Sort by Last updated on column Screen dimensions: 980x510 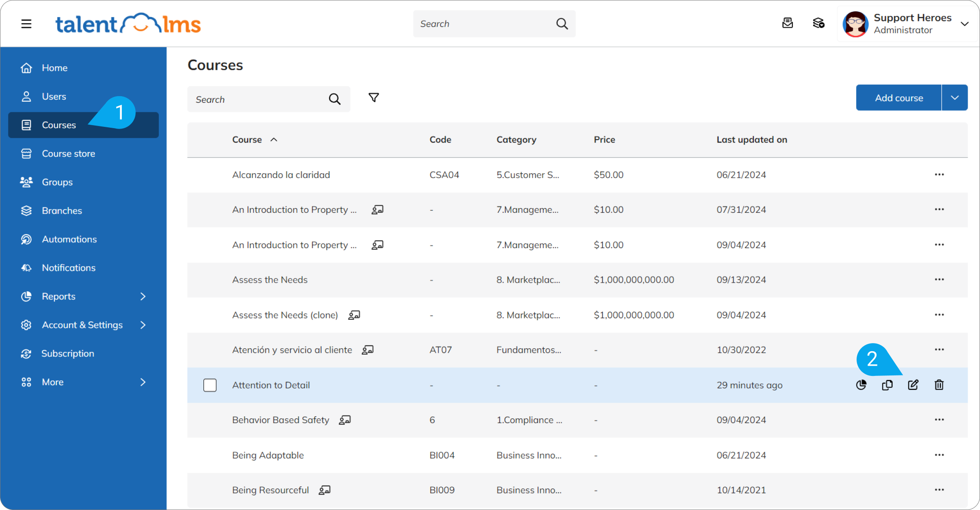click(x=752, y=140)
